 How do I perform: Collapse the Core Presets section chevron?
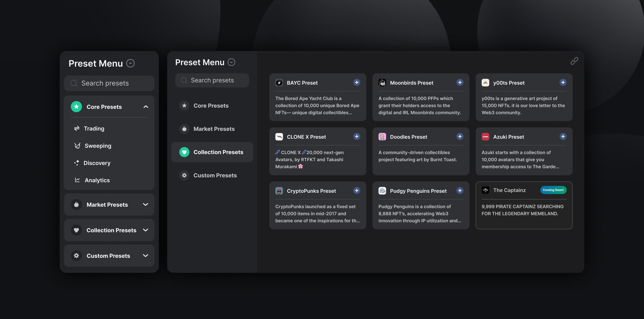[146, 107]
